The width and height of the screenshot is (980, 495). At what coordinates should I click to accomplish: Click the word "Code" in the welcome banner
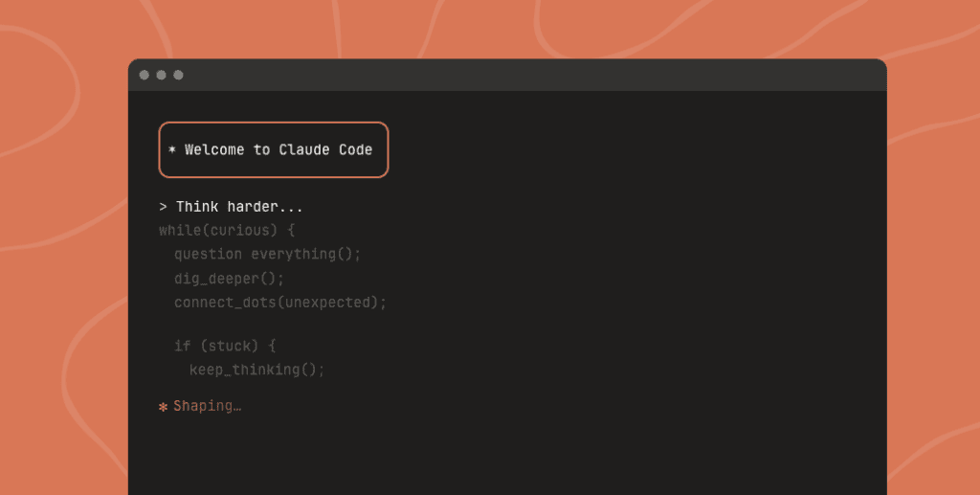(x=355, y=150)
